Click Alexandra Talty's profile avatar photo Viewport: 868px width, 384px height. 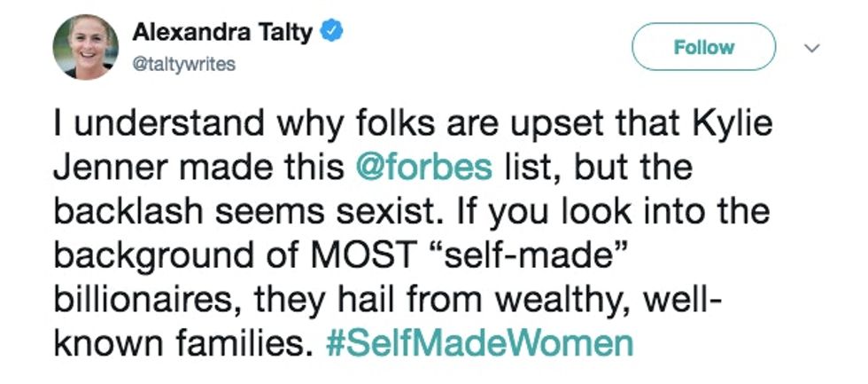(x=85, y=48)
